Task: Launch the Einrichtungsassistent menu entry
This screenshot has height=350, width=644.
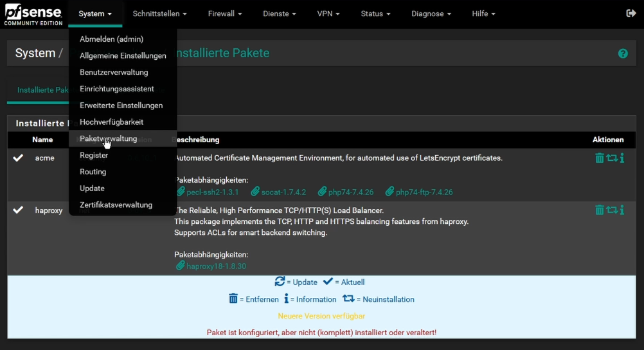Action: (123, 89)
